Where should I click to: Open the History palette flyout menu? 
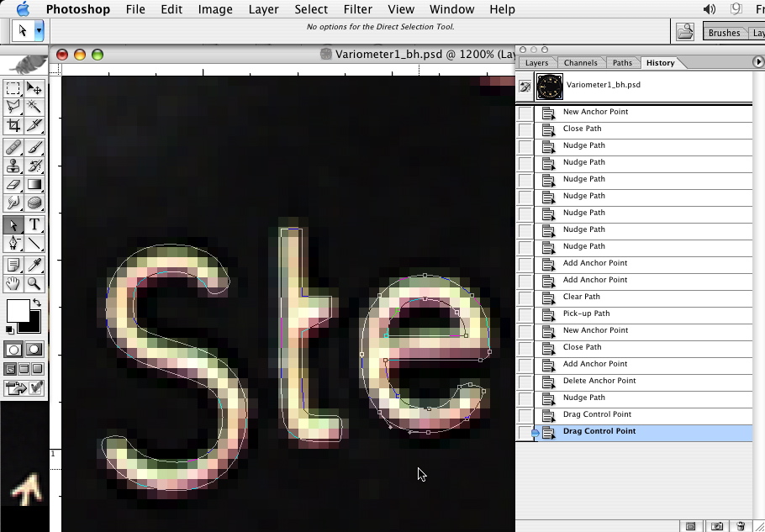coord(758,62)
